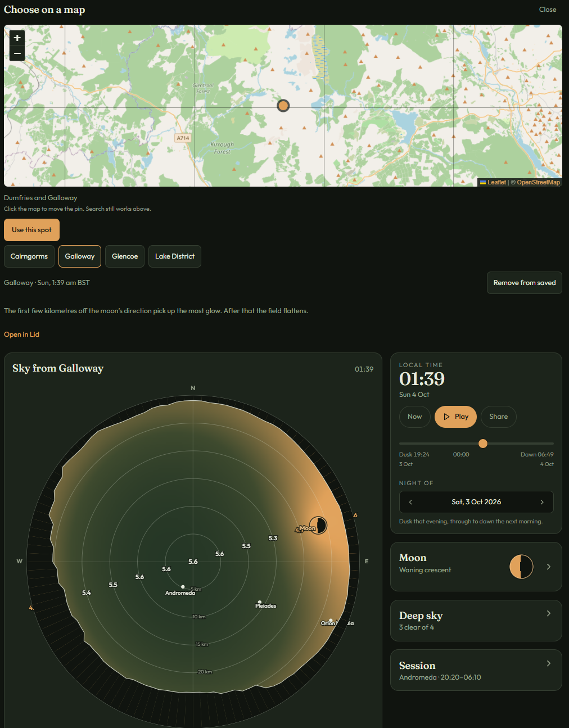Click the 3 clear of 4 text
This screenshot has height=728, width=569.
pyautogui.click(x=417, y=627)
